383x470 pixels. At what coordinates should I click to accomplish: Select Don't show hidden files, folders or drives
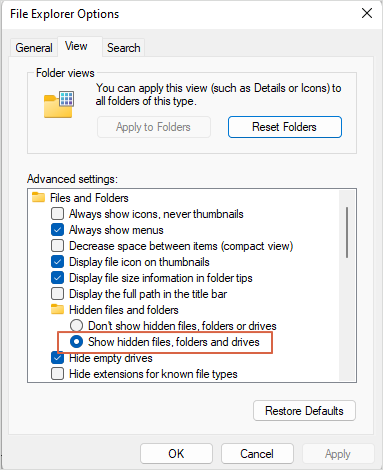(x=76, y=325)
